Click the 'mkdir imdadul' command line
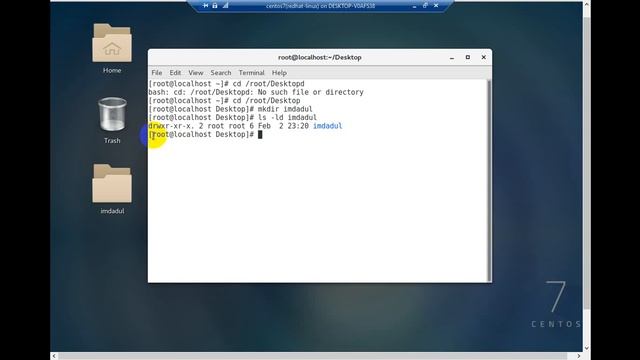The height and width of the screenshot is (360, 640). coord(231,109)
